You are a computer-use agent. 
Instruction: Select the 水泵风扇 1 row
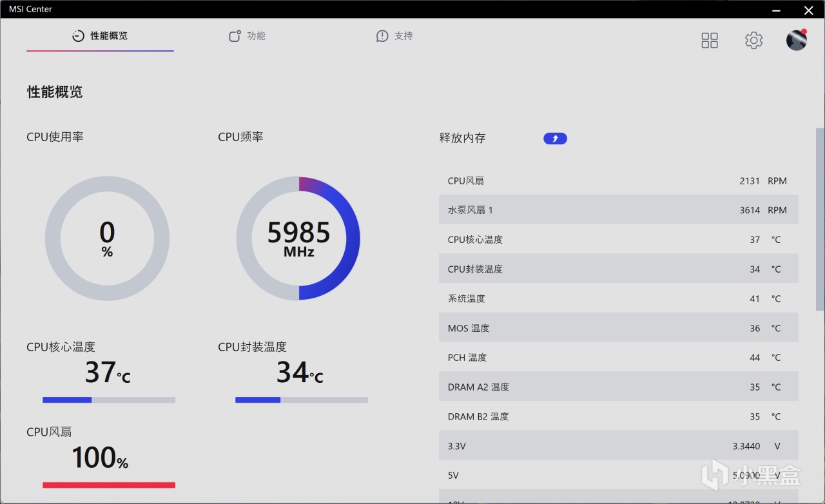click(x=619, y=210)
